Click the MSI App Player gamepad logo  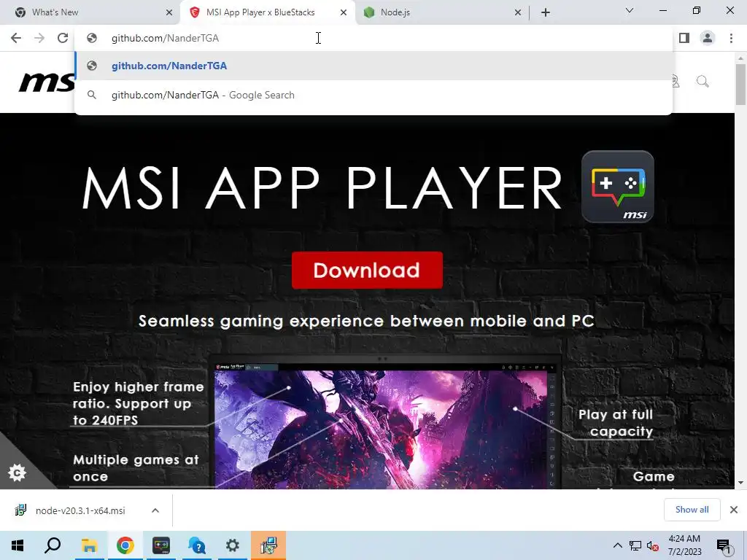618,187
